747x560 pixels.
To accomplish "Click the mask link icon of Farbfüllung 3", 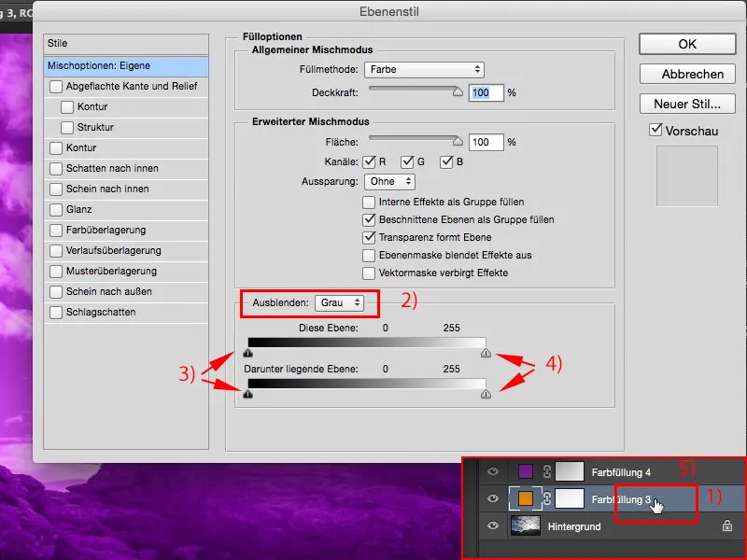I will coord(547,498).
